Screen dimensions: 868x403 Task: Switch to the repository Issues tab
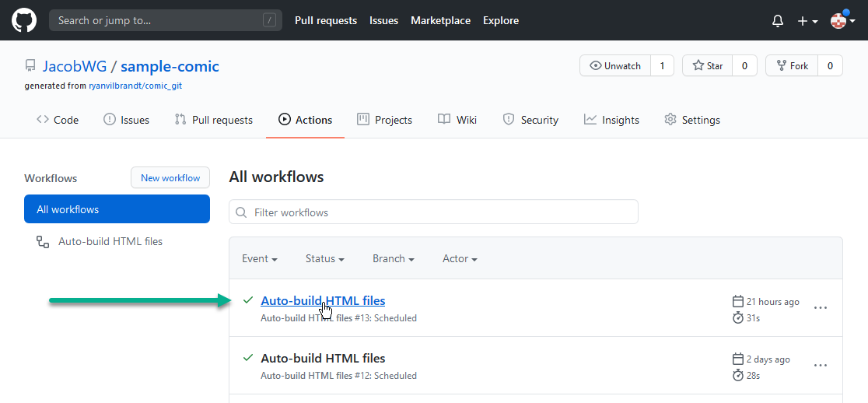point(126,120)
